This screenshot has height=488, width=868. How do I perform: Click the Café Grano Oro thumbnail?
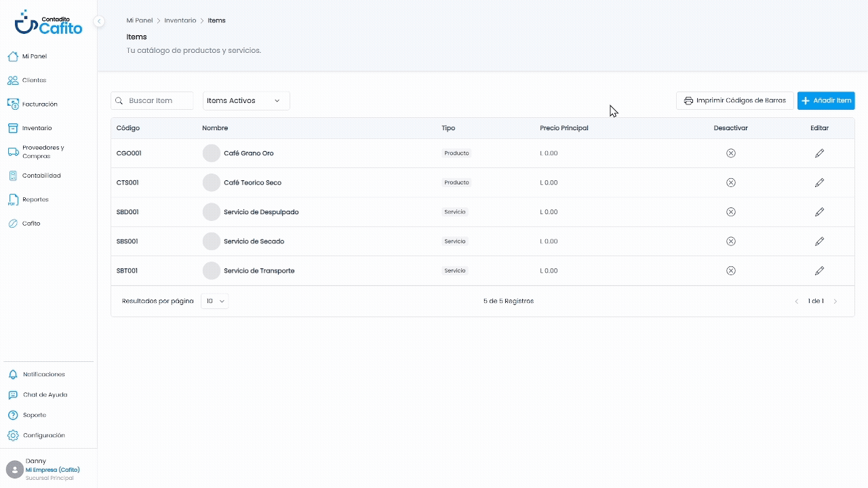point(212,153)
